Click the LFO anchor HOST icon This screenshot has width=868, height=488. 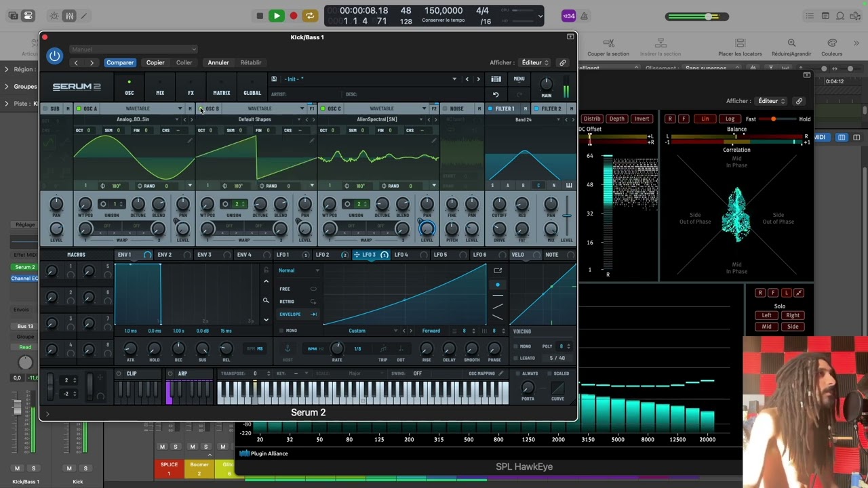coord(288,348)
